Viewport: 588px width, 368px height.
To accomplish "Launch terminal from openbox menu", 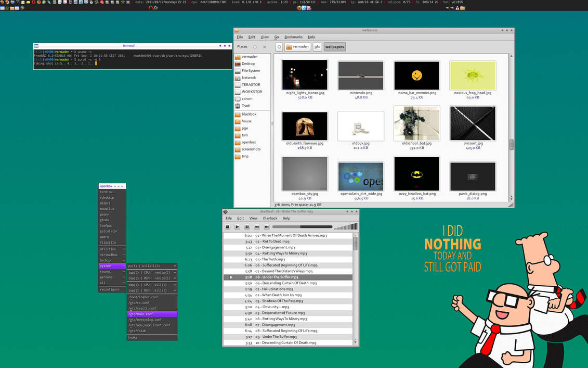I will [x=112, y=192].
